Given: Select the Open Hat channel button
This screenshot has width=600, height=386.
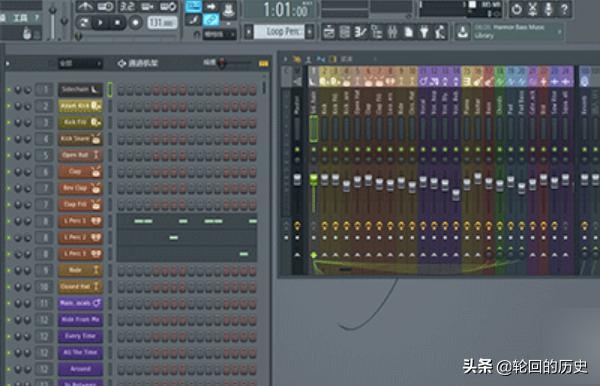Looking at the screenshot, I should pyautogui.click(x=80, y=155).
